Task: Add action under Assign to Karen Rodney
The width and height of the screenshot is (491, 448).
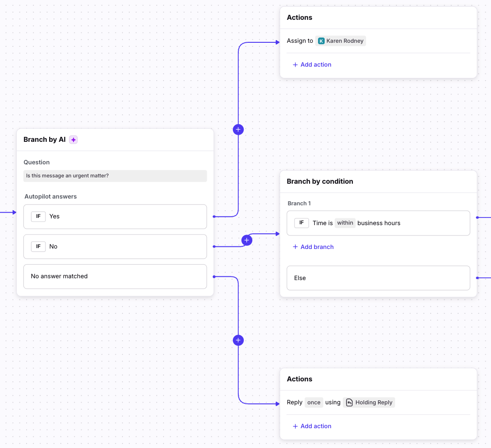Action: point(312,65)
